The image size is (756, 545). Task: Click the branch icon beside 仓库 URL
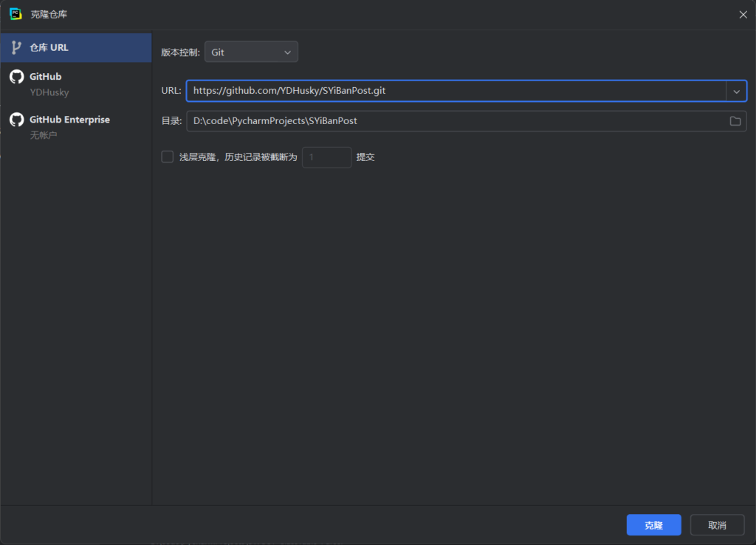pos(16,48)
